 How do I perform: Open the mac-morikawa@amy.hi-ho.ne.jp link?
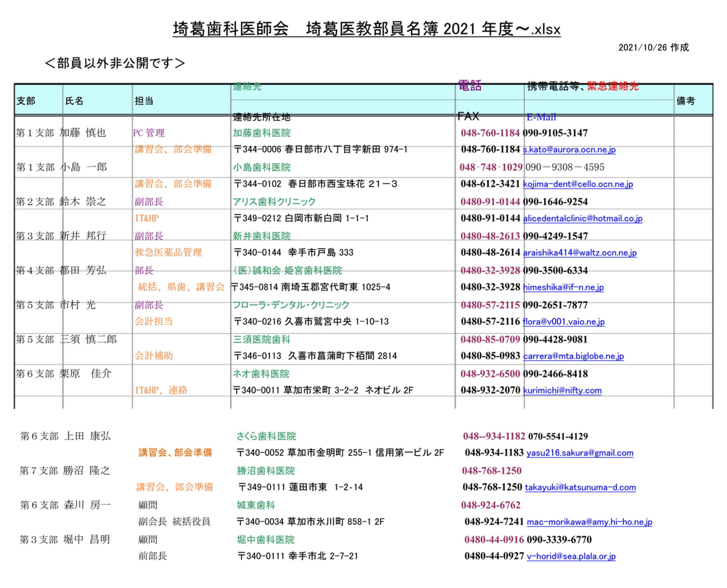tap(589, 522)
